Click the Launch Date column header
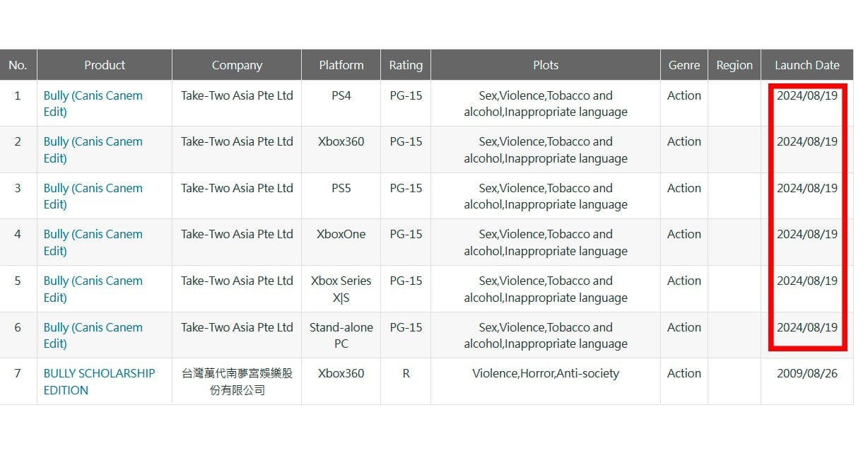868x475 pixels. click(x=807, y=65)
